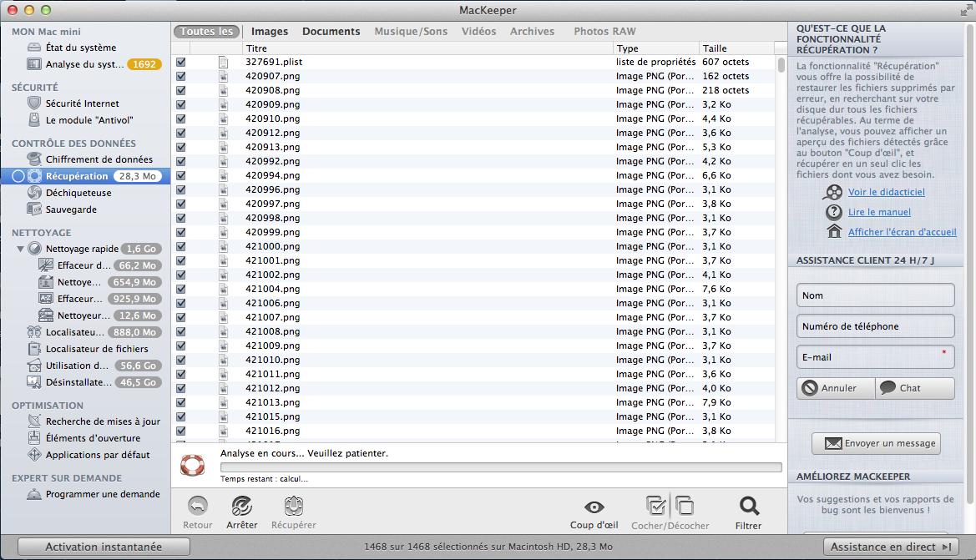Select the Le module "Antivol" icon

[34, 120]
